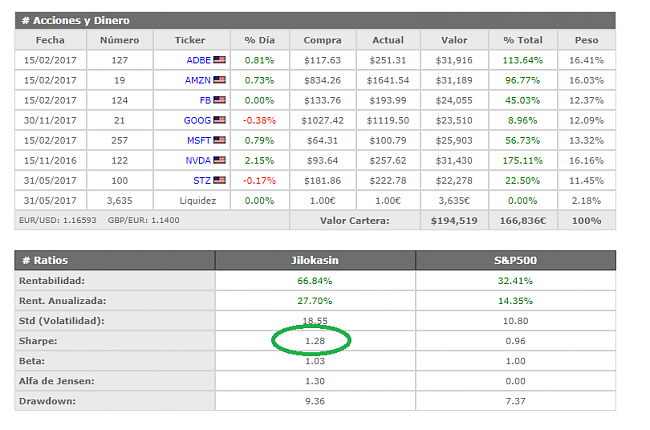
Task: Click the 10.80 S&P500 volatility value
Action: point(515,321)
